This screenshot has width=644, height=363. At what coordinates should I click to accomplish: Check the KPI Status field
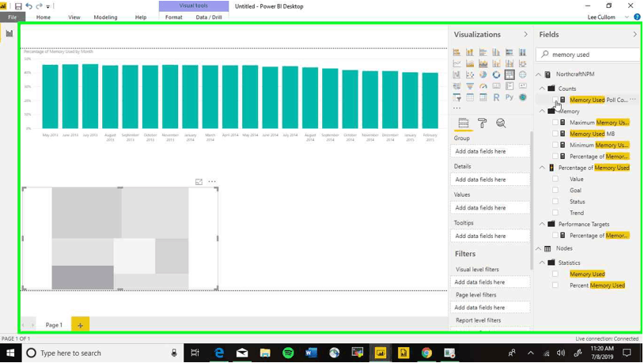pyautogui.click(x=555, y=202)
